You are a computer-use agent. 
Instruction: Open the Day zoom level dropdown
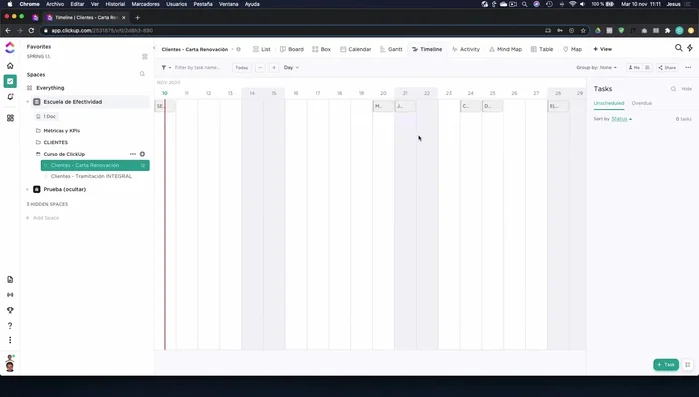click(292, 68)
